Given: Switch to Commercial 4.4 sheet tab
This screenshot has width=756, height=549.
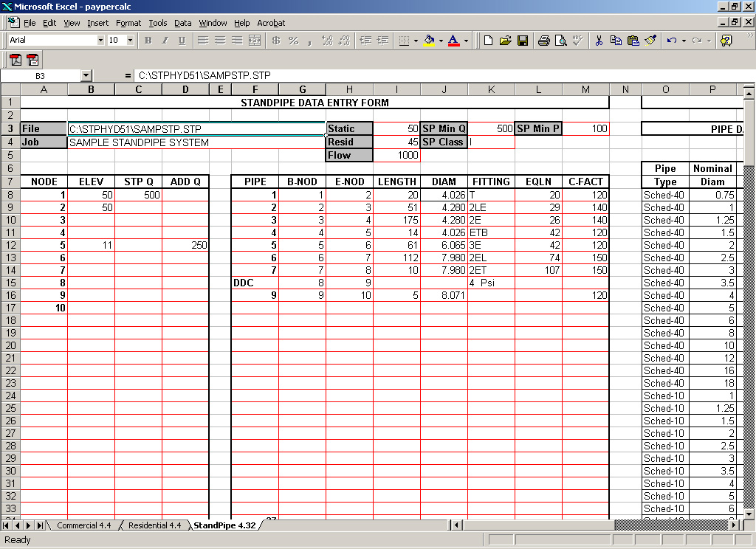Looking at the screenshot, I should pos(84,525).
